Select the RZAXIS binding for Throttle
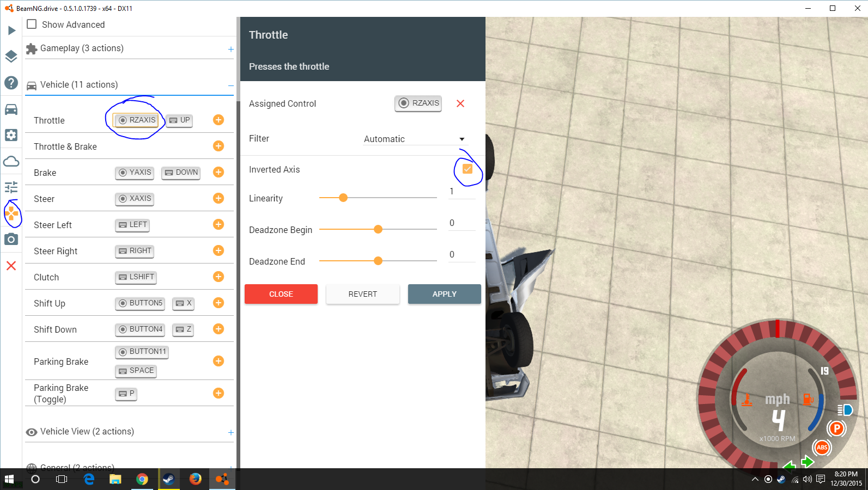Screen dimensions: 868x490 136,120
